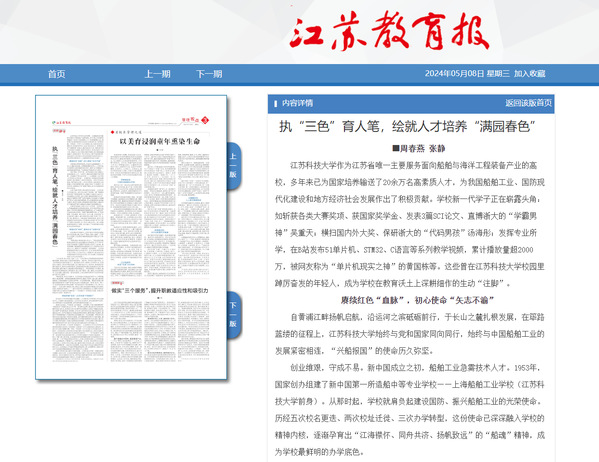Click the 江苏教育报 red masthead logo
This screenshot has height=462, width=599.
tap(389, 31)
